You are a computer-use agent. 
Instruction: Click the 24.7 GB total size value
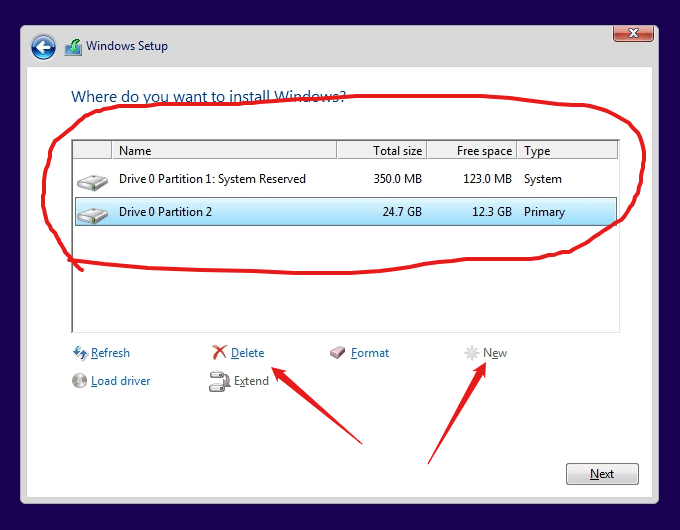[x=402, y=212]
